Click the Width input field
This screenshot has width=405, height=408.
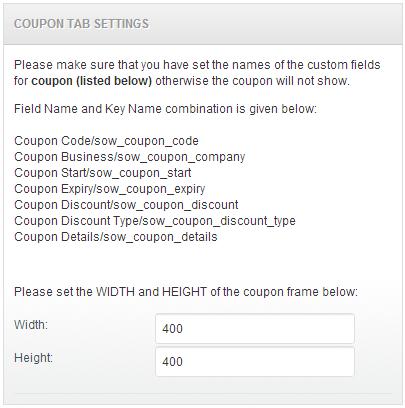pyautogui.click(x=255, y=329)
